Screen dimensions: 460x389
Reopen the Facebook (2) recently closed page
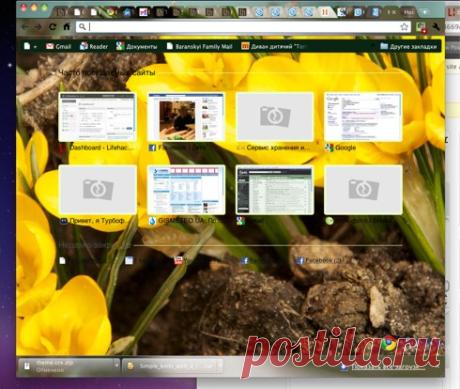coord(319,261)
